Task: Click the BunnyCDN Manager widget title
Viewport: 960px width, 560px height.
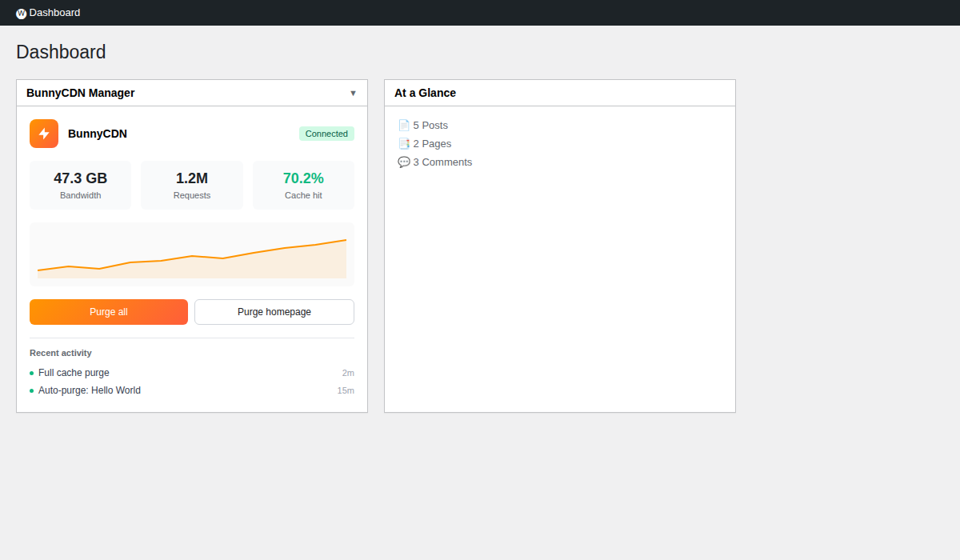Action: click(81, 93)
